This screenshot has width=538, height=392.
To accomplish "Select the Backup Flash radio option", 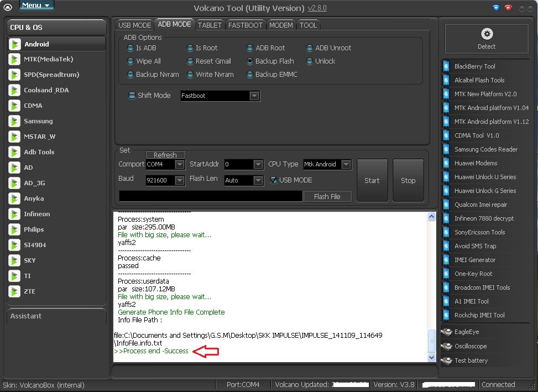I will [250, 61].
